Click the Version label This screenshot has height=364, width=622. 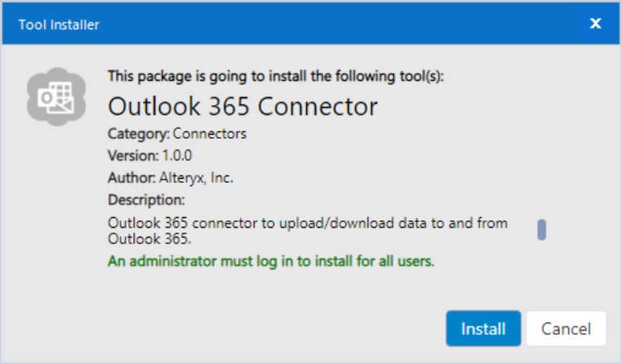coord(133,155)
